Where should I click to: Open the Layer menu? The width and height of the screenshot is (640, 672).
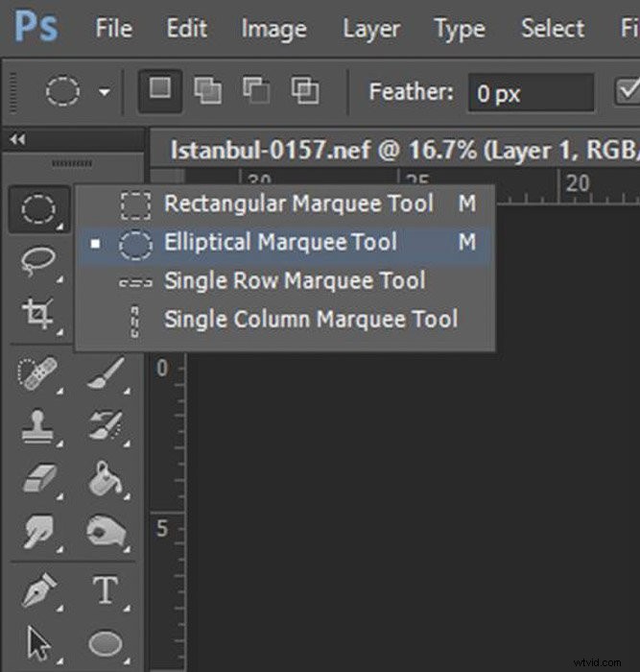point(371,29)
